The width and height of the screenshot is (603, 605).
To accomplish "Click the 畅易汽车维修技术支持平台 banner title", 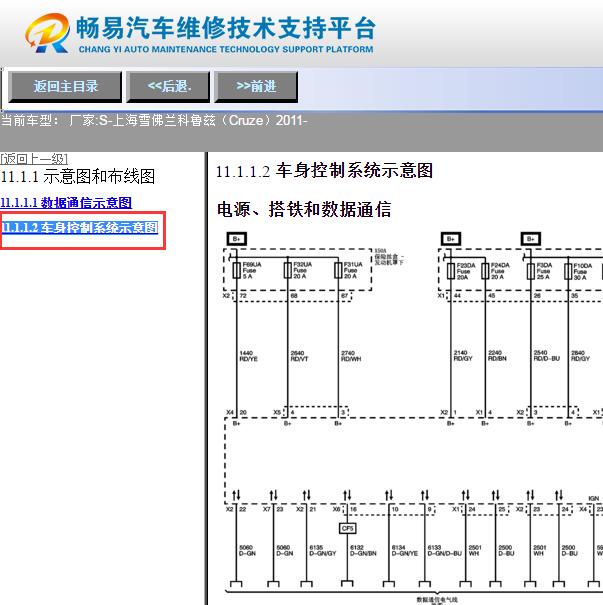I will click(226, 29).
